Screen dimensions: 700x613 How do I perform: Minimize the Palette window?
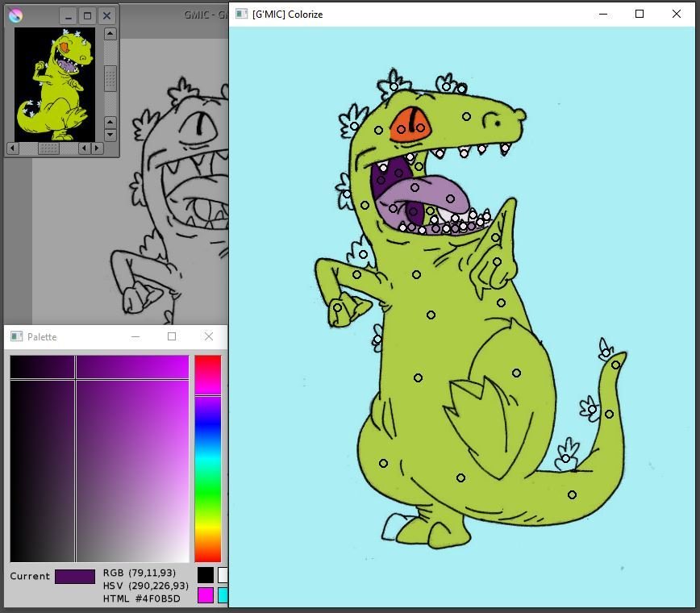135,336
